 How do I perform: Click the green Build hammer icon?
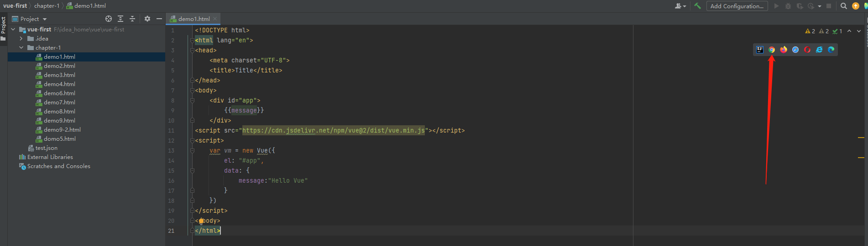(697, 6)
